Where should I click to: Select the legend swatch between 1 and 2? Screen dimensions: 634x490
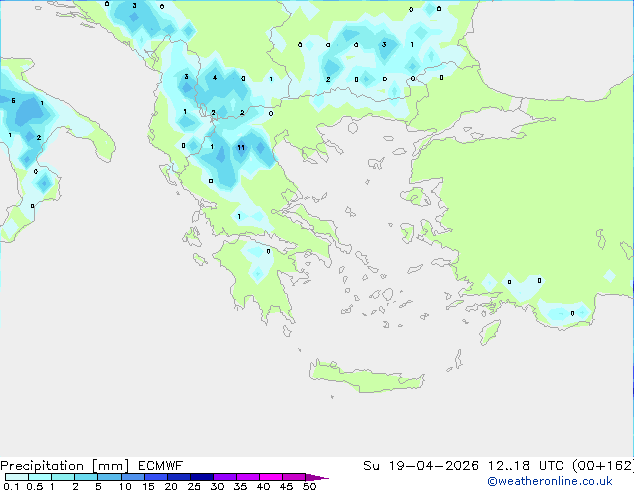63,477
